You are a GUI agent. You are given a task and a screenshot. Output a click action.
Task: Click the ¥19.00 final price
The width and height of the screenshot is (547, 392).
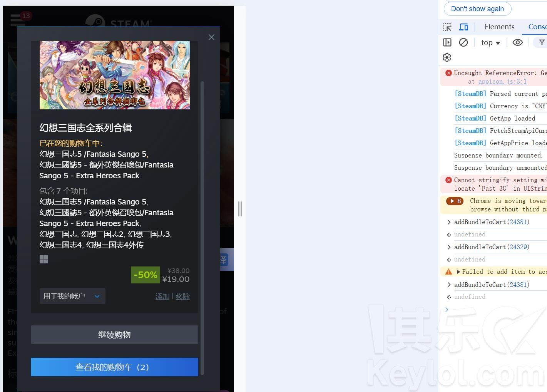click(x=176, y=279)
